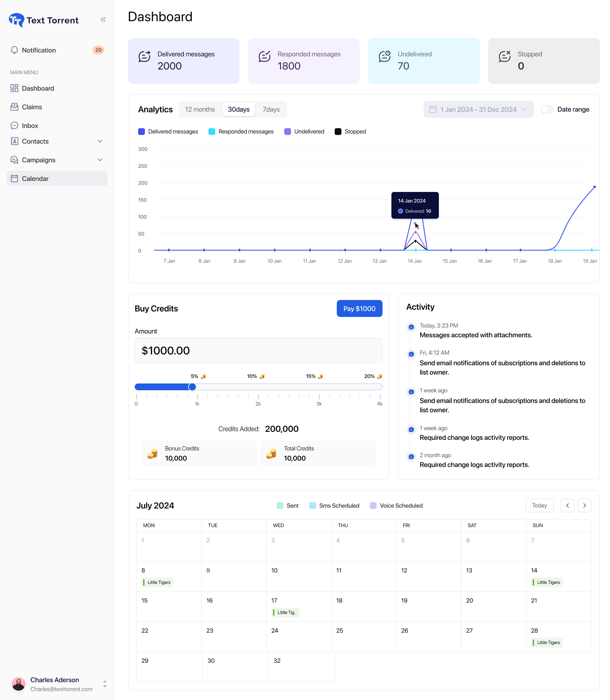
Task: Toggle Responded messages legend series
Action: (241, 131)
